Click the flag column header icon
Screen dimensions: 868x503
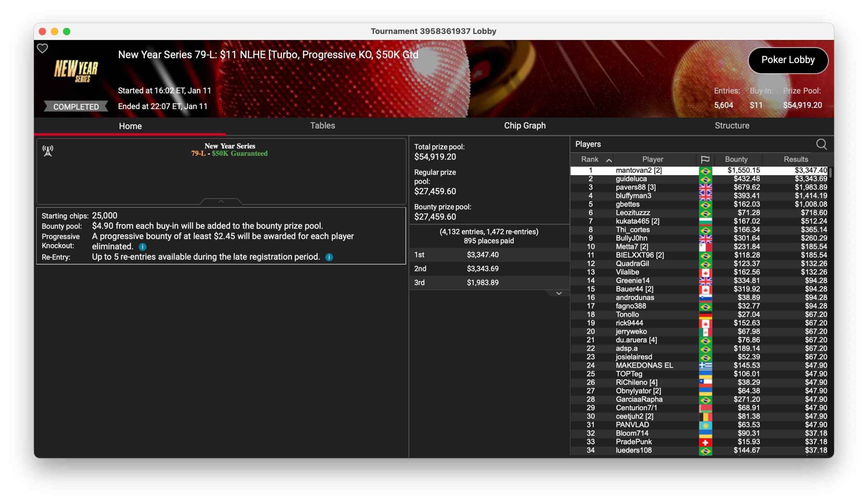(x=705, y=159)
